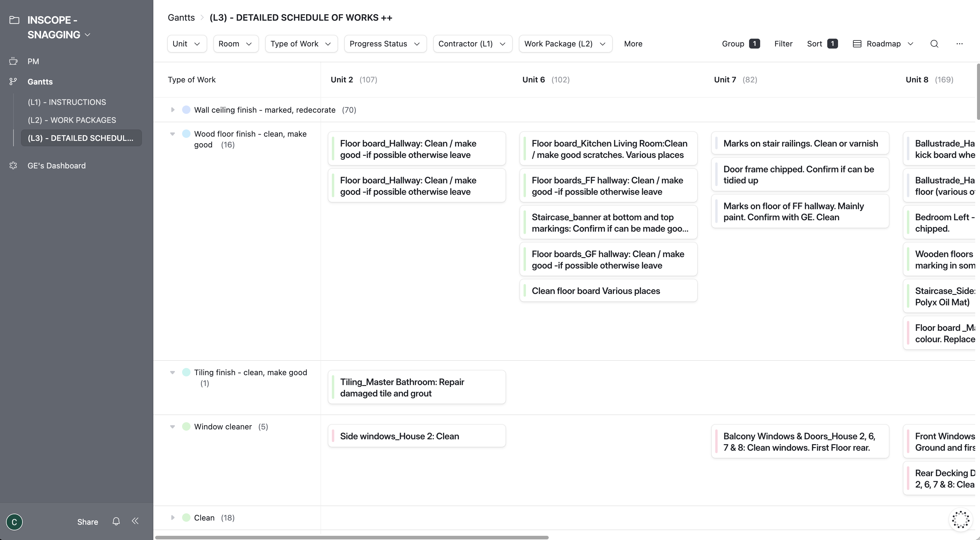Screen dimensions: 980x540
Task: Open card Marks on floor of FF hallway
Action: [800, 211]
